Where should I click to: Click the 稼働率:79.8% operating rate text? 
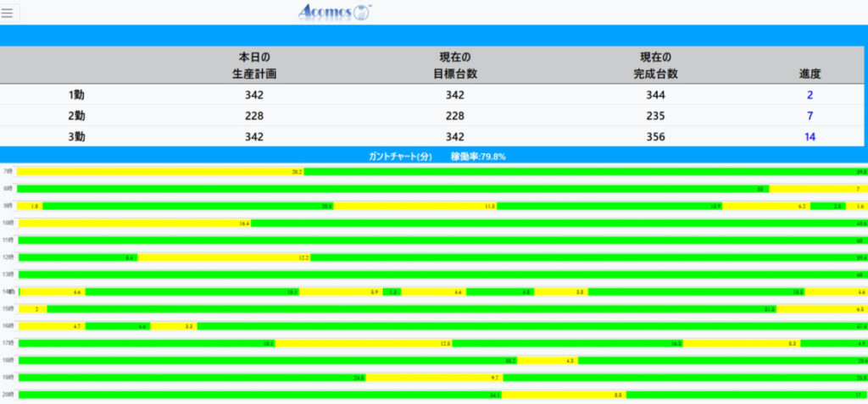tap(478, 157)
